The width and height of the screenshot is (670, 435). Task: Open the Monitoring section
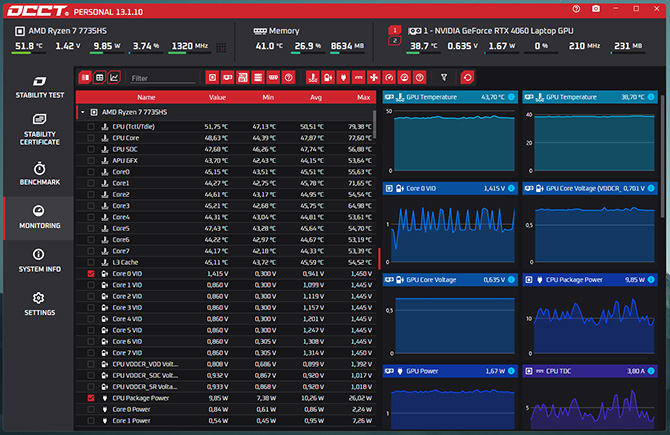click(x=40, y=218)
